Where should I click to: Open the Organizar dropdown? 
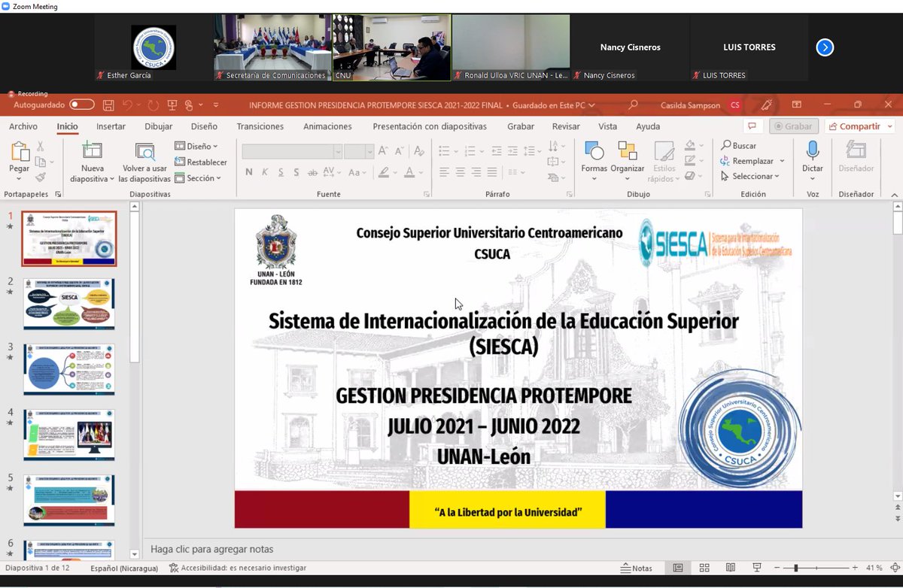(x=628, y=161)
